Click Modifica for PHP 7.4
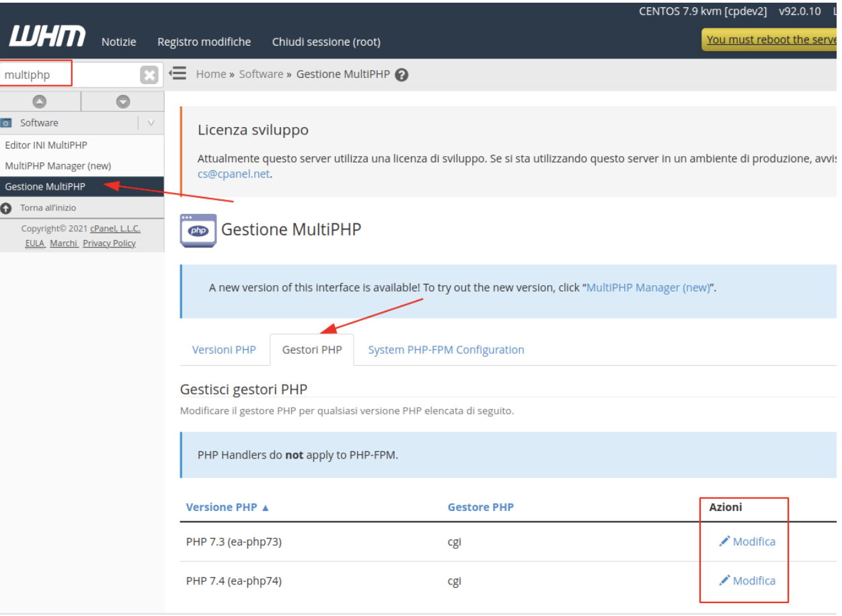The height and width of the screenshot is (616, 842). 754,580
